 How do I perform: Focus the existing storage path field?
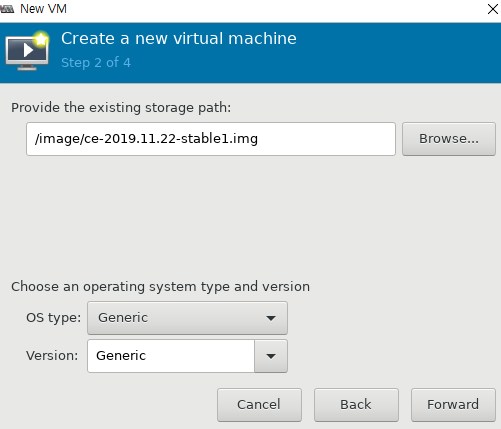211,139
